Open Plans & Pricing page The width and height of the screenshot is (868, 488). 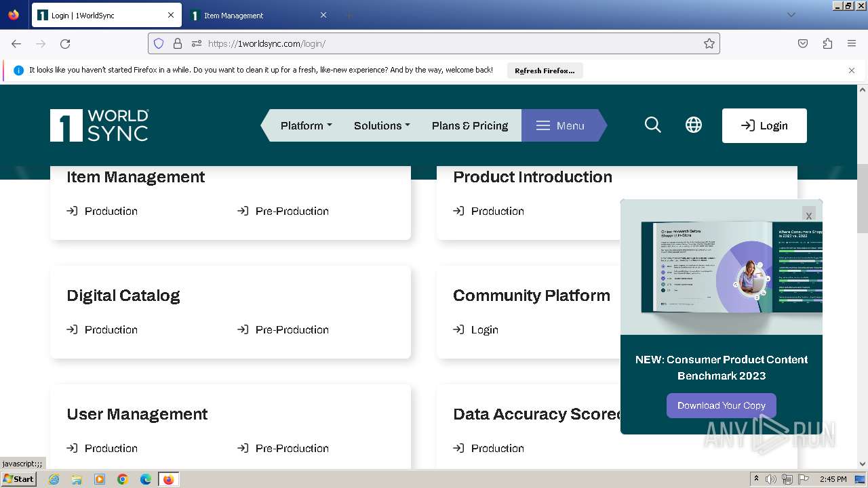coord(470,125)
